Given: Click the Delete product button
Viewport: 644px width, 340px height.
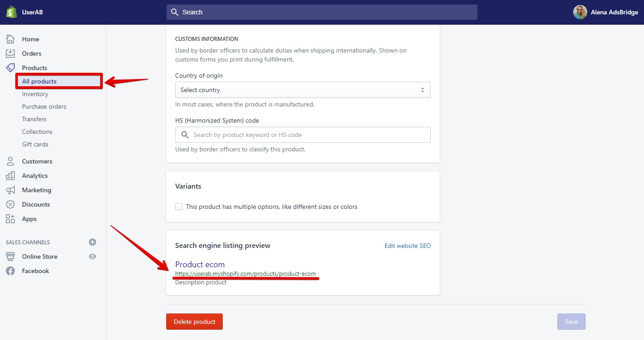Looking at the screenshot, I should click(x=194, y=322).
